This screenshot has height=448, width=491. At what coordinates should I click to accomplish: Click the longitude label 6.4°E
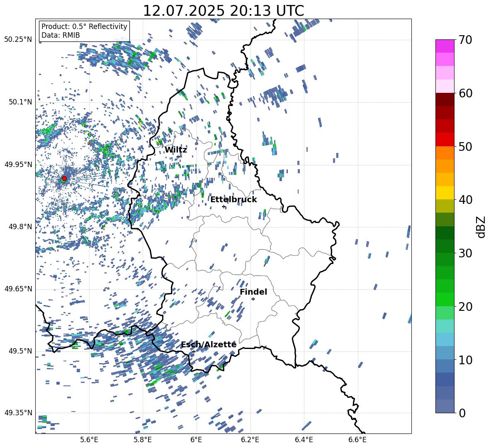point(304,440)
